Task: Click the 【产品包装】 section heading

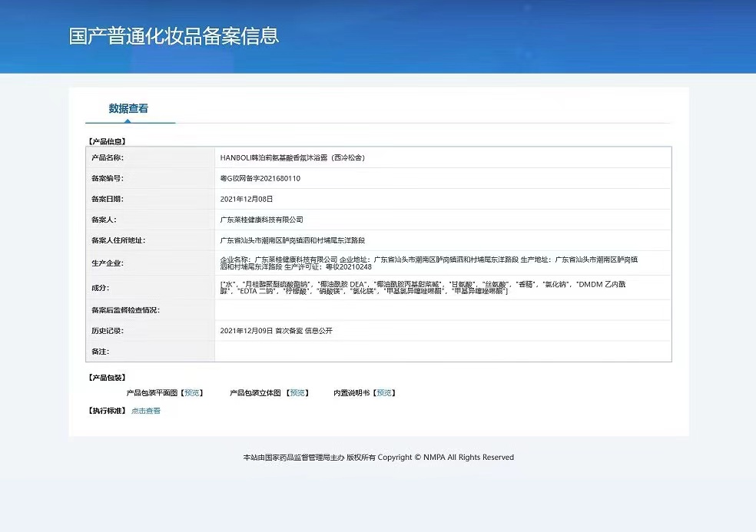Action: 107,378
